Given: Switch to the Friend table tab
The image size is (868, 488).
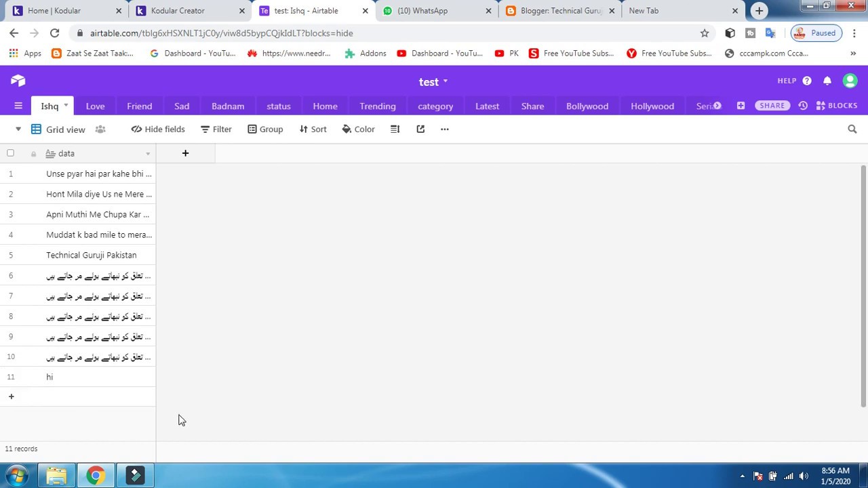Looking at the screenshot, I should 139,106.
